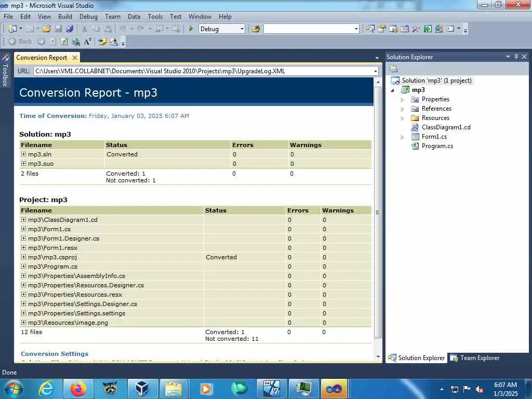Click the Open File folder icon
The height and width of the screenshot is (399, 532).
pyautogui.click(x=46, y=29)
